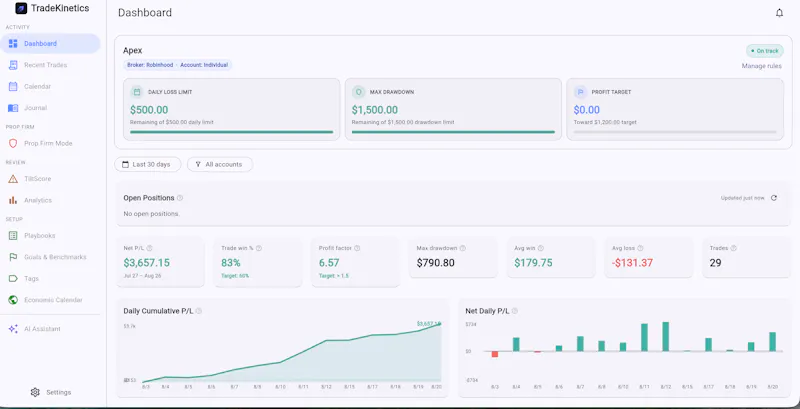Click the Avg loss -$131.37 value
Screen dimensions: 800x409
click(x=632, y=263)
